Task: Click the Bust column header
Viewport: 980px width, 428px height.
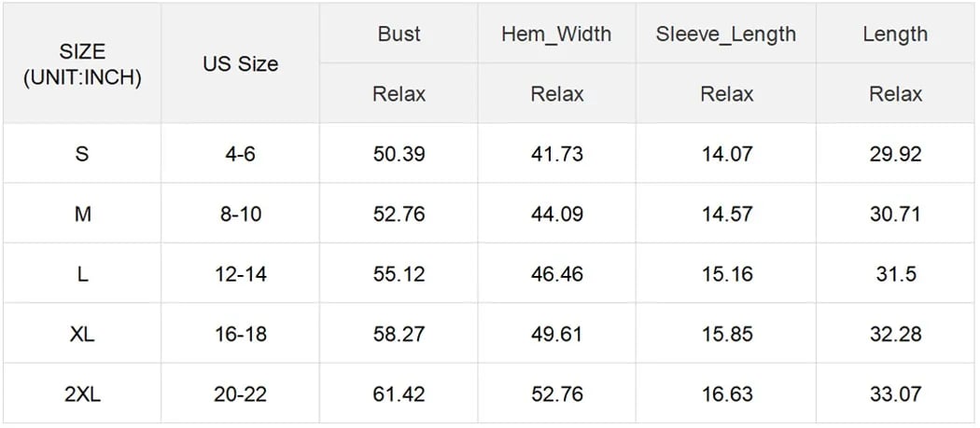Action: pyautogui.click(x=399, y=35)
